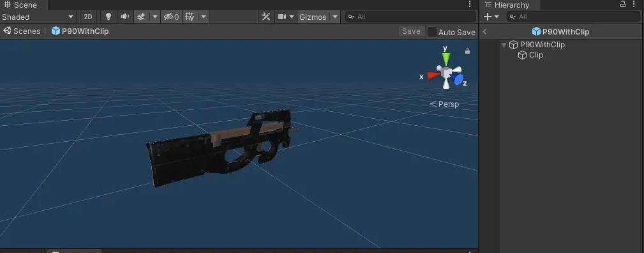Select the P90WithClip object in the Hierarchy tree
Viewport: 644px width, 253px height.
click(542, 45)
